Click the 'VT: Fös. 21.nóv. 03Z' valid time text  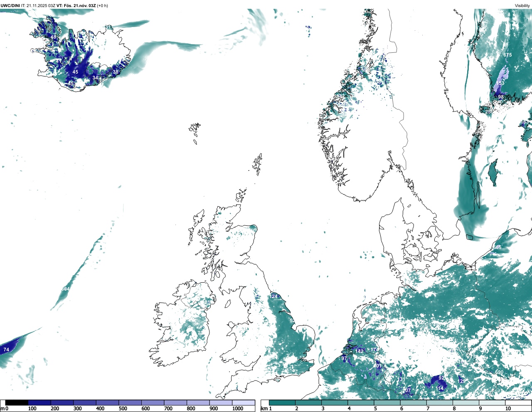(76, 5)
